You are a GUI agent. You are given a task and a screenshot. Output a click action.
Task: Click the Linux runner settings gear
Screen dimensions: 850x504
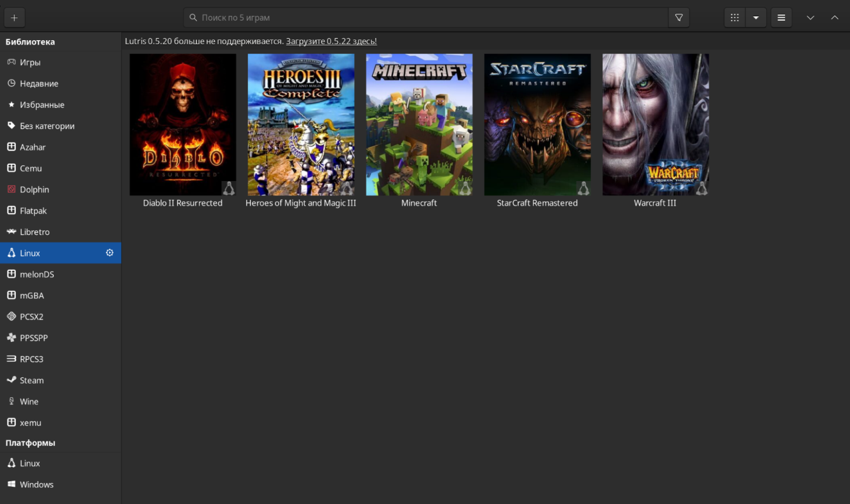[110, 253]
